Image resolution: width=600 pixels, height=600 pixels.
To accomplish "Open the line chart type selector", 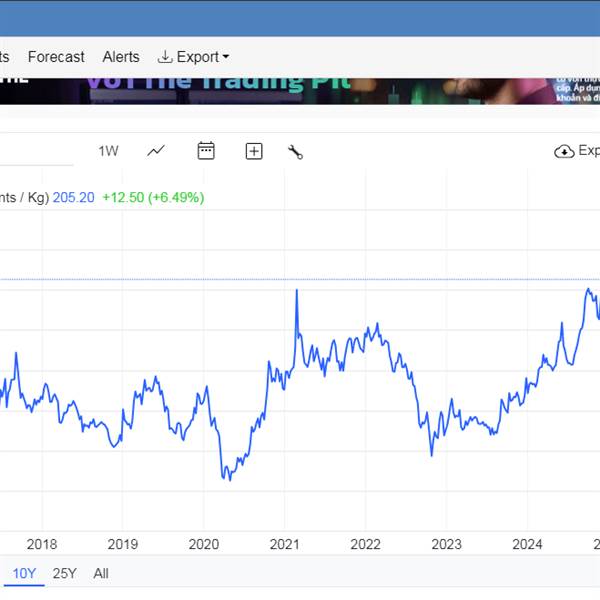I will 156,151.
